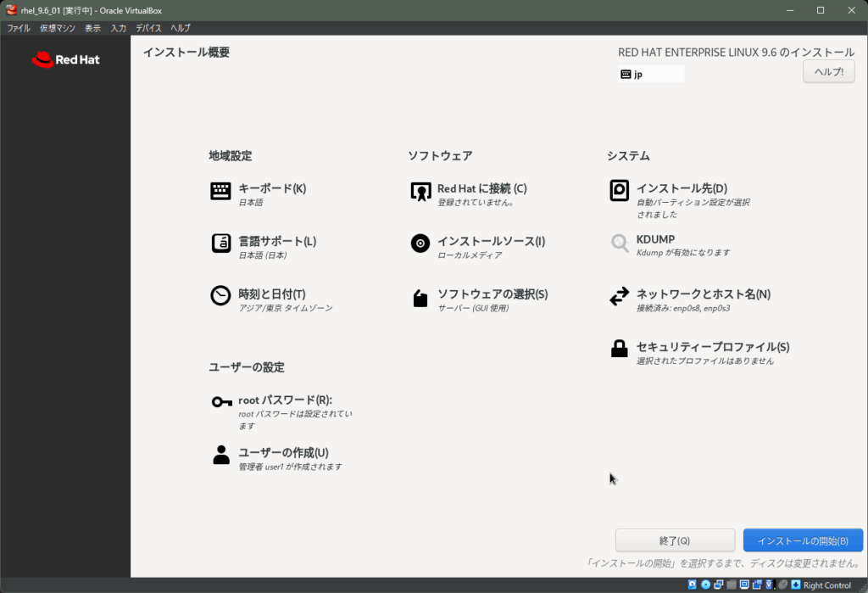Click the jp keyboard layout indicator
Image resolution: width=868 pixels, height=593 pixels.
pyautogui.click(x=651, y=75)
